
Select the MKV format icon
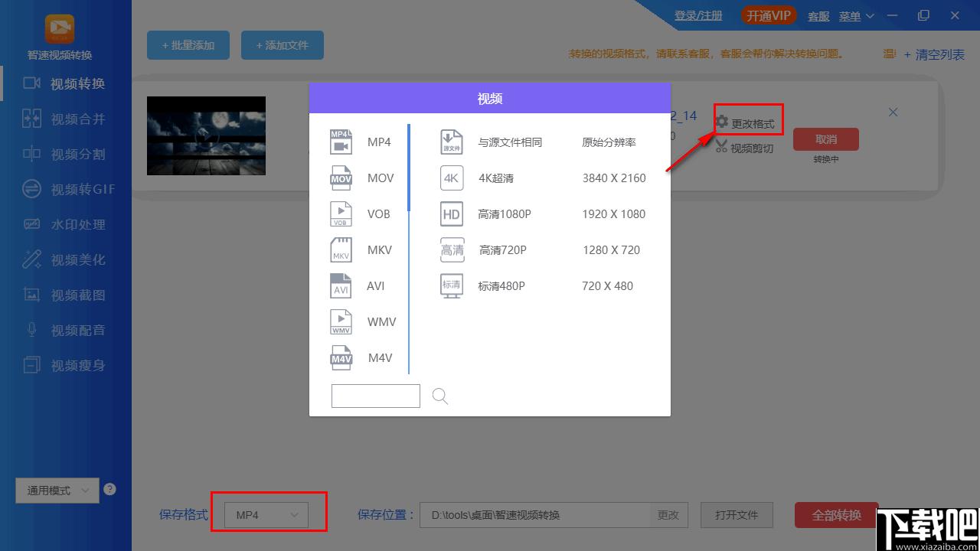tap(341, 250)
